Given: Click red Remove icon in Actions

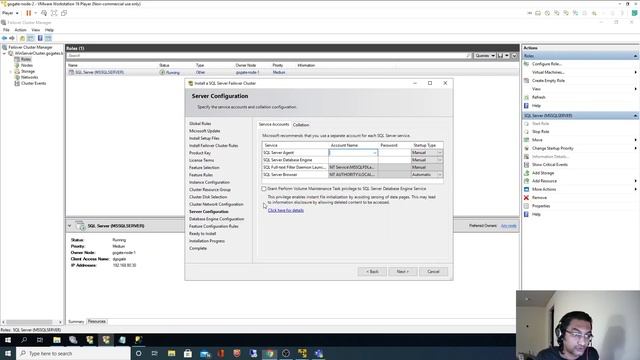Looking at the screenshot, I should click(527, 198).
